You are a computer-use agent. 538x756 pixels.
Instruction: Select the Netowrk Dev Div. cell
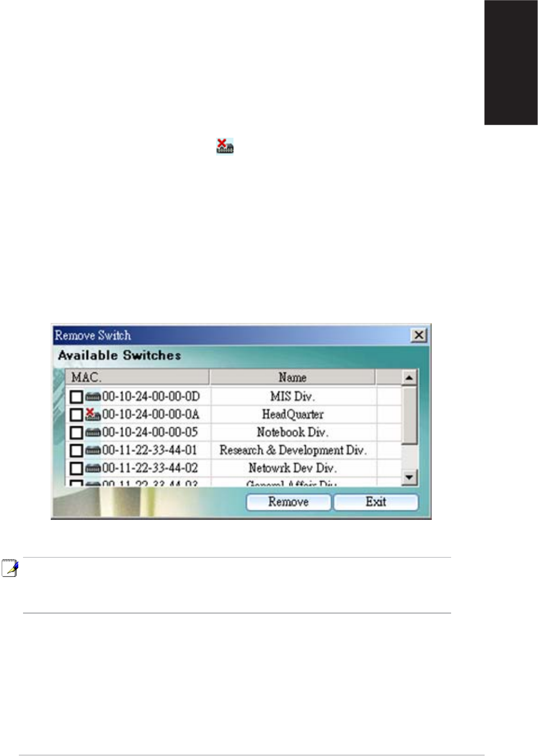point(293,468)
